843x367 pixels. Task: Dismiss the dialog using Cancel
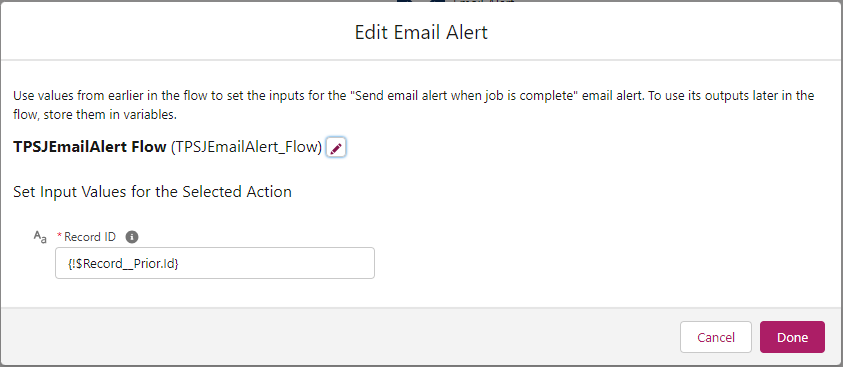coord(716,337)
